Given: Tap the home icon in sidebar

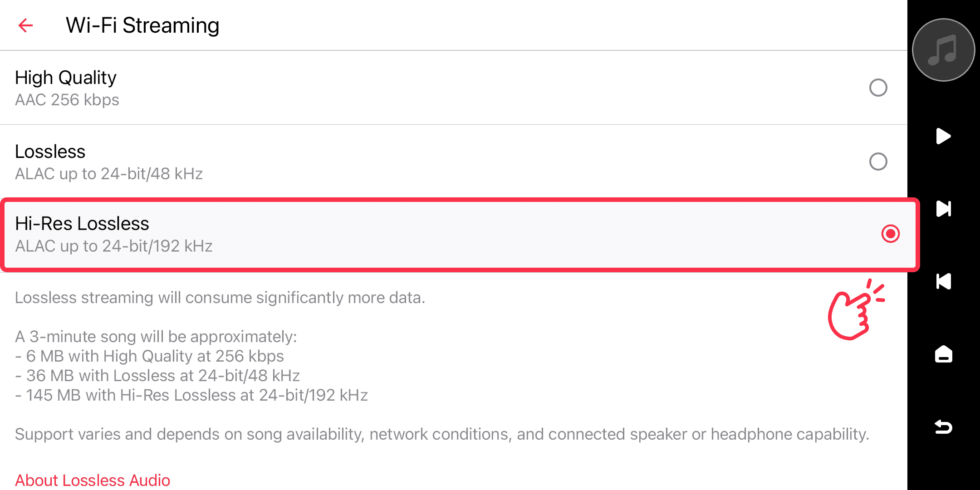Looking at the screenshot, I should (x=943, y=354).
